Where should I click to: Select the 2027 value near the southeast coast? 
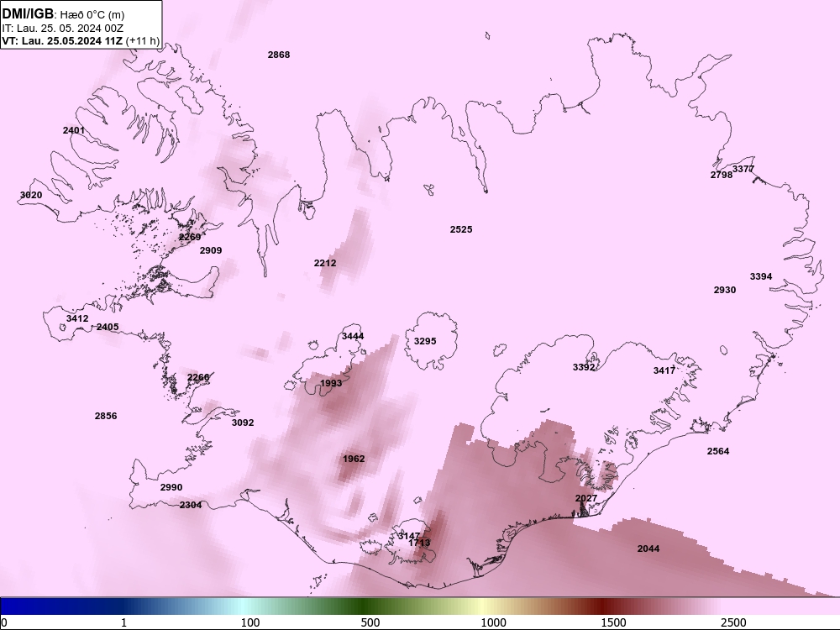pos(586,498)
